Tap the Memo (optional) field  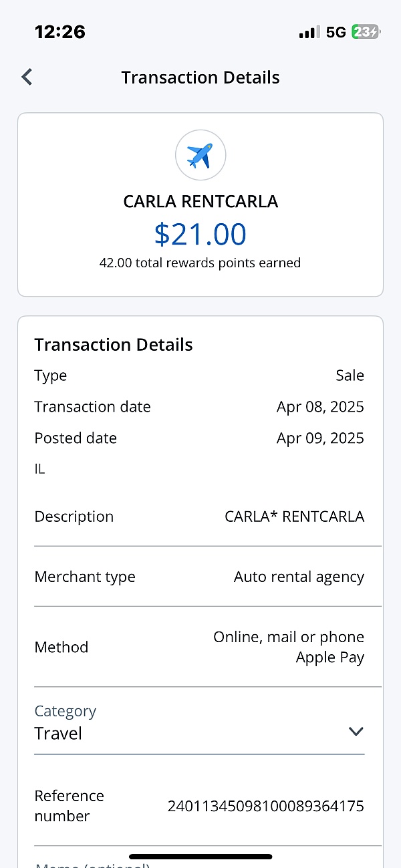[x=199, y=862]
